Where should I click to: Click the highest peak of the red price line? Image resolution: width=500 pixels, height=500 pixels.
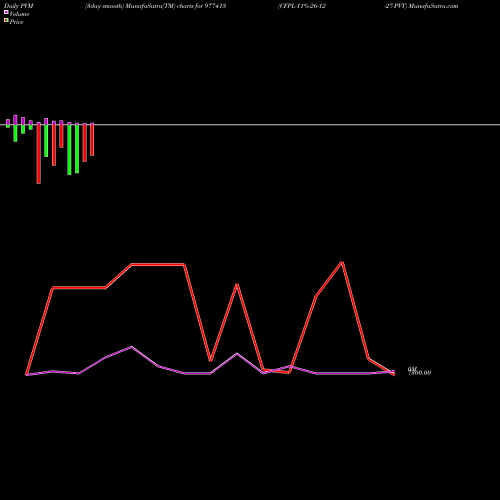pos(342,263)
